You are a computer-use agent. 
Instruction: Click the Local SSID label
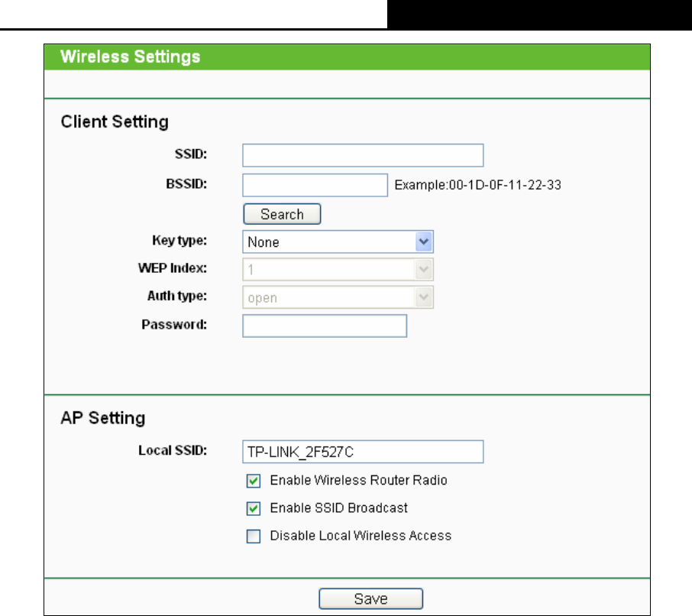coord(173,450)
